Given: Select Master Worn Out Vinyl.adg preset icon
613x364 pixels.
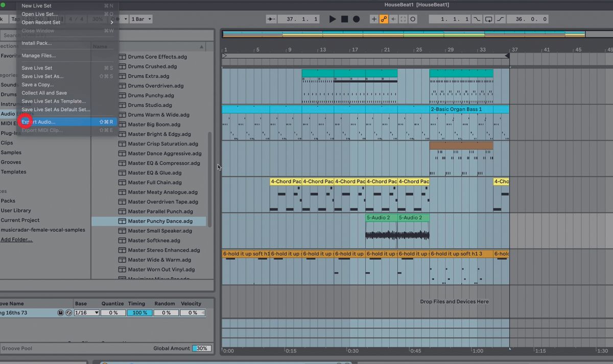Looking at the screenshot, I should tap(122, 270).
